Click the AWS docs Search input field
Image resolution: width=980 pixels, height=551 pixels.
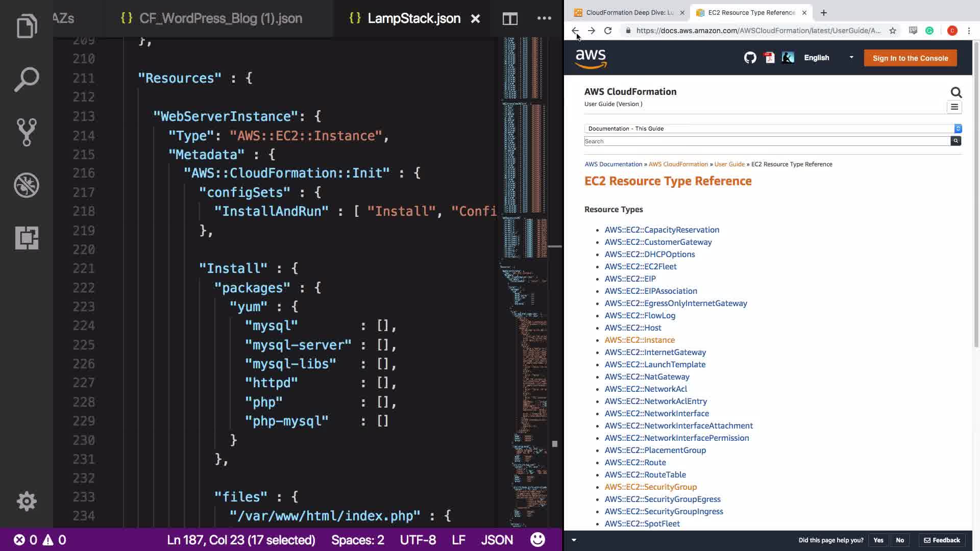point(767,141)
